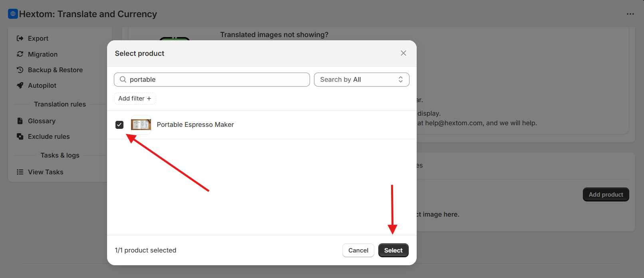Click the search field containing portable
This screenshot has height=278, width=644.
coord(212,79)
